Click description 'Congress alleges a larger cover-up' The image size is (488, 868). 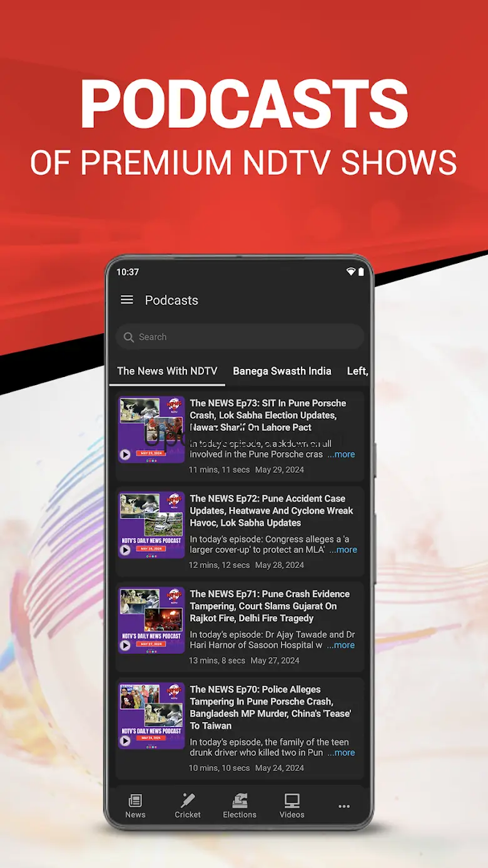(x=269, y=544)
